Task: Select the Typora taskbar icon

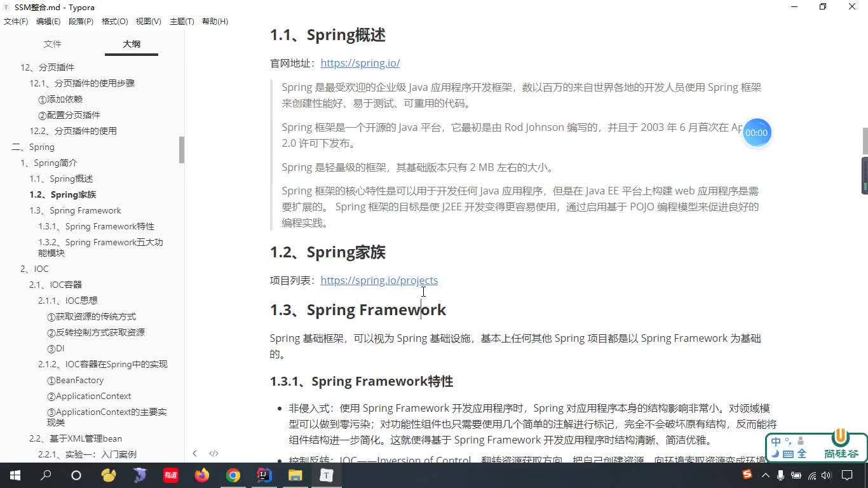Action: pyautogui.click(x=326, y=475)
